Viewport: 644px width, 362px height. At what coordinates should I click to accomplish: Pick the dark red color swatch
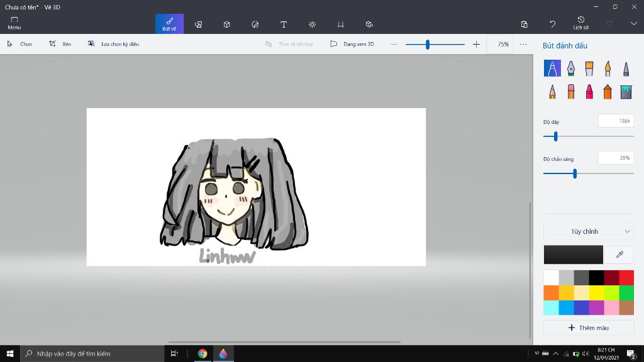tap(611, 277)
